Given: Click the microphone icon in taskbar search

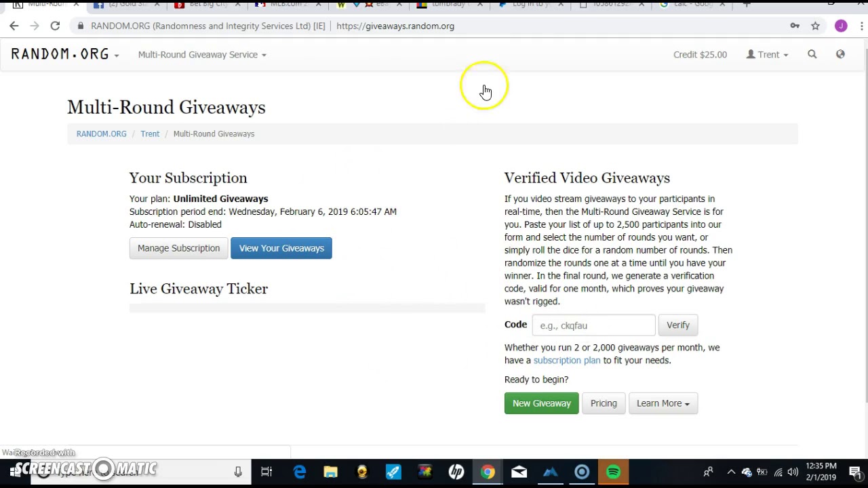Looking at the screenshot, I should point(238,472).
